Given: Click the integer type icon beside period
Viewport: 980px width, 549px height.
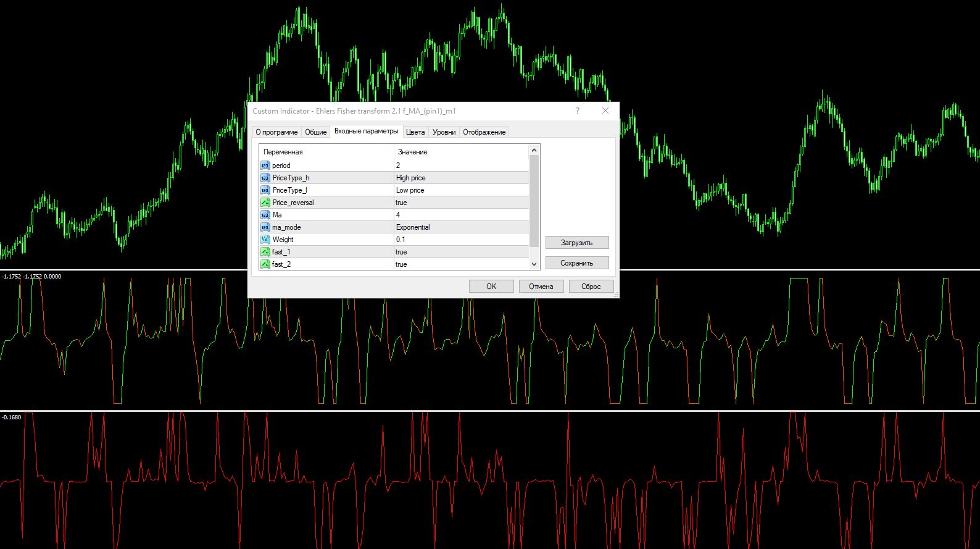Looking at the screenshot, I should pos(265,166).
